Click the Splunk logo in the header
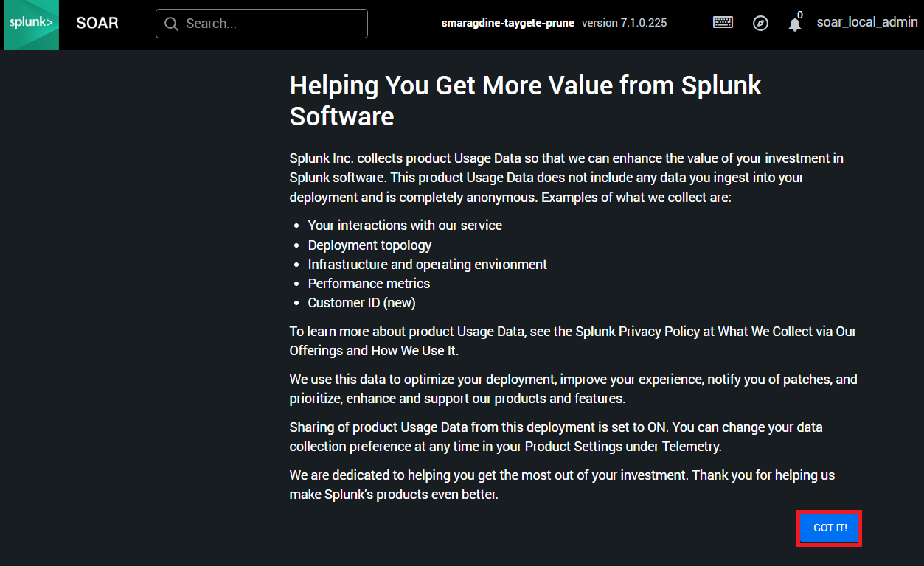The image size is (924, 566). pos(31,24)
